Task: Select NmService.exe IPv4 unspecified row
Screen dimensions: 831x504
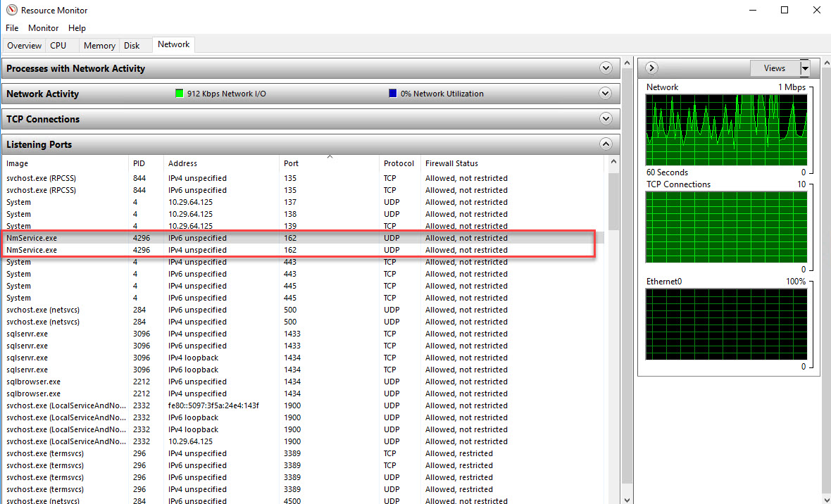Action: 303,250
